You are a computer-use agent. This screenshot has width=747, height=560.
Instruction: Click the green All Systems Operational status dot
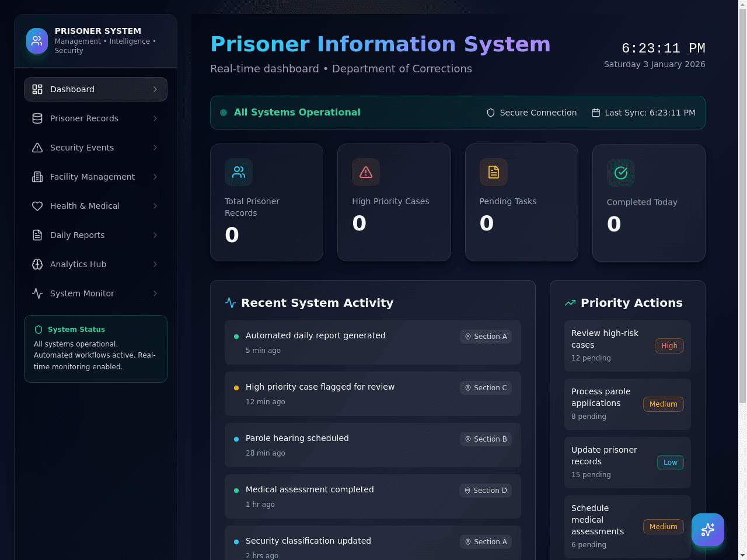pyautogui.click(x=224, y=113)
